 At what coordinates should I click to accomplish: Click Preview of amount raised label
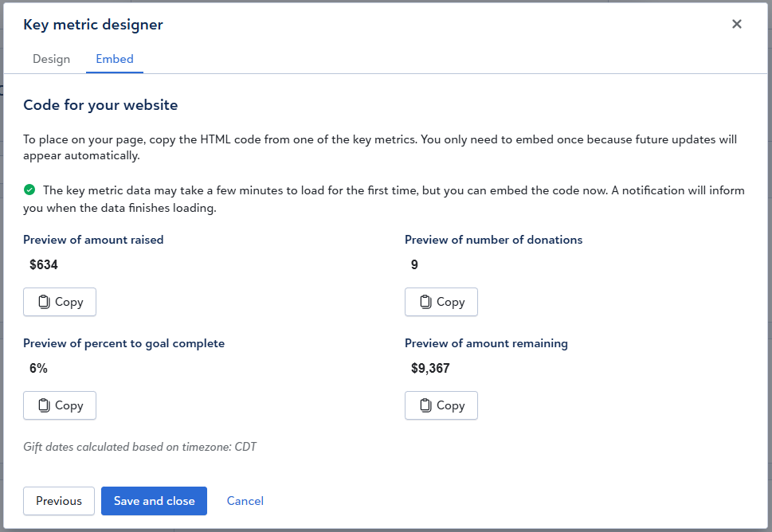pos(93,240)
